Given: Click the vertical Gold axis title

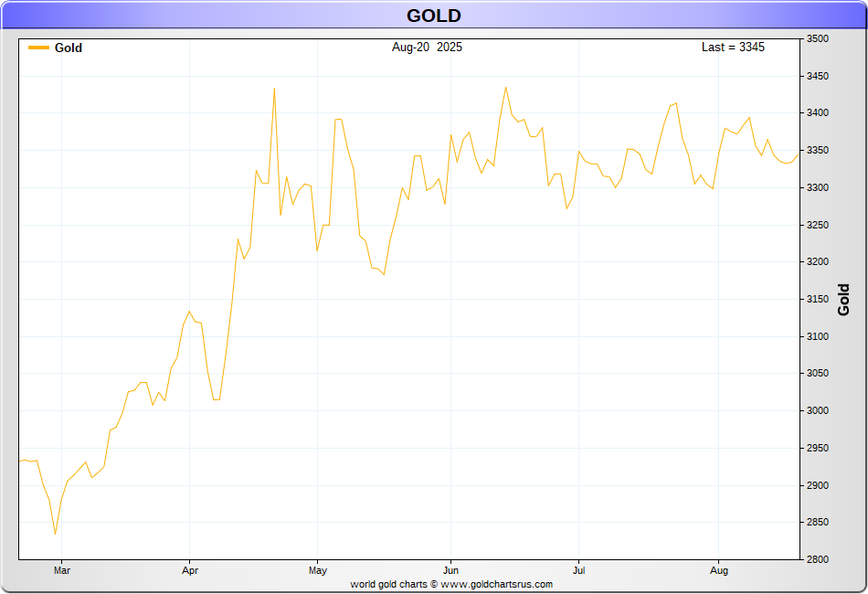Looking at the screenshot, I should point(843,300).
